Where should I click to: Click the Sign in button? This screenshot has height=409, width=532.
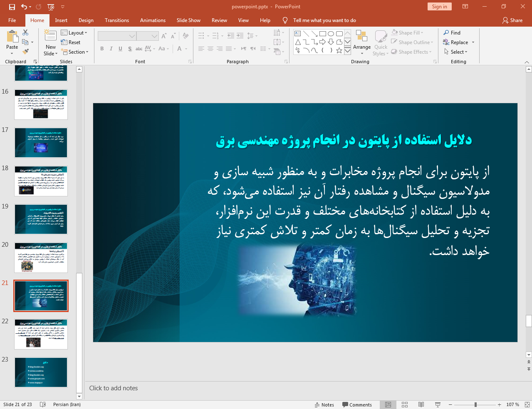pyautogui.click(x=439, y=7)
